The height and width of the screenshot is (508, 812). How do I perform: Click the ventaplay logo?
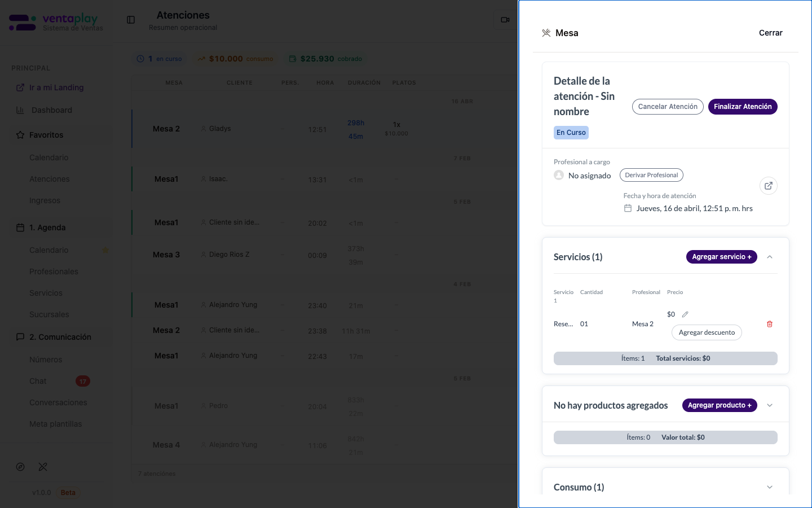tap(56, 23)
